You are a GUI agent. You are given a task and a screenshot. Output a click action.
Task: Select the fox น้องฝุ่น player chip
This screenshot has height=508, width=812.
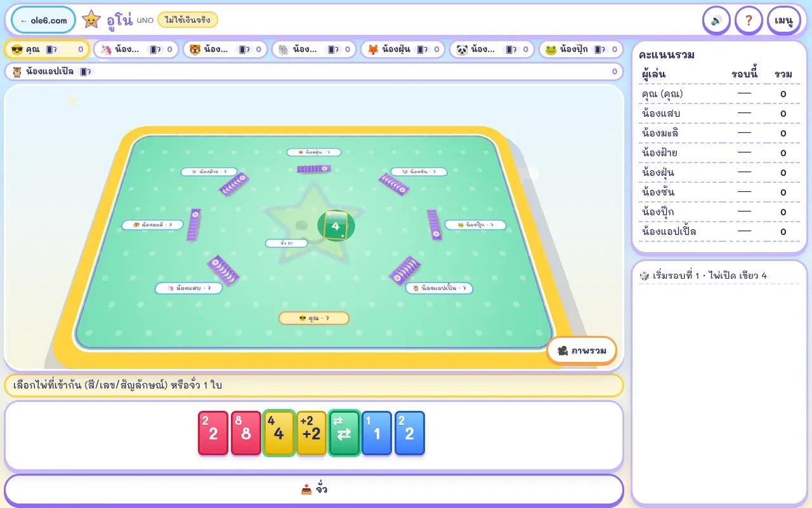click(402, 50)
